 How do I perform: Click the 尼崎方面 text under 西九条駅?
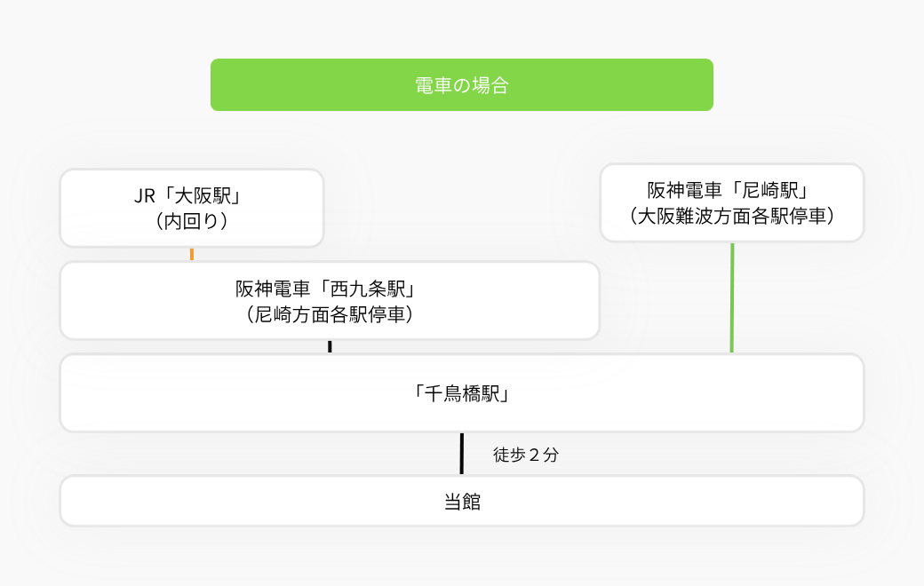point(291,314)
